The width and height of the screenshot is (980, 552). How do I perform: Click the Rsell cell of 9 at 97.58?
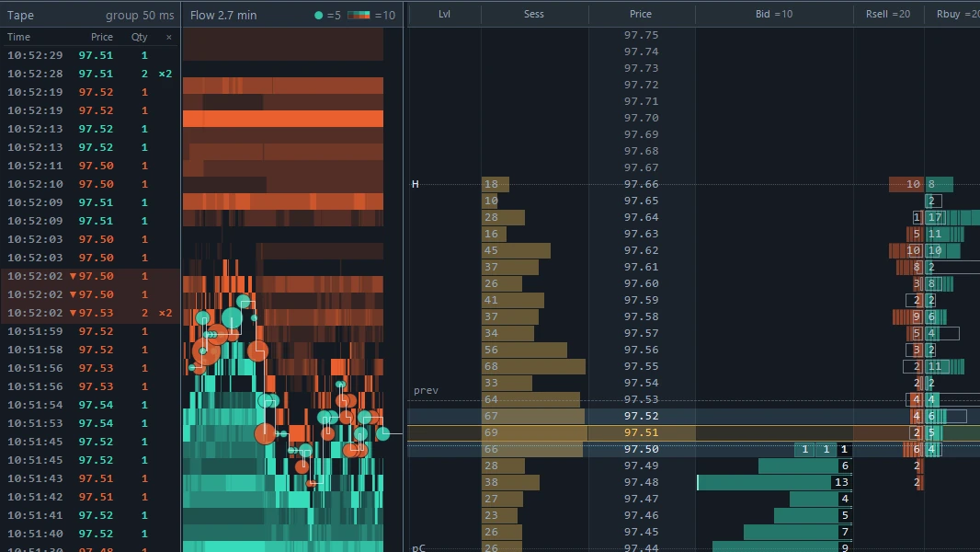tap(908, 317)
